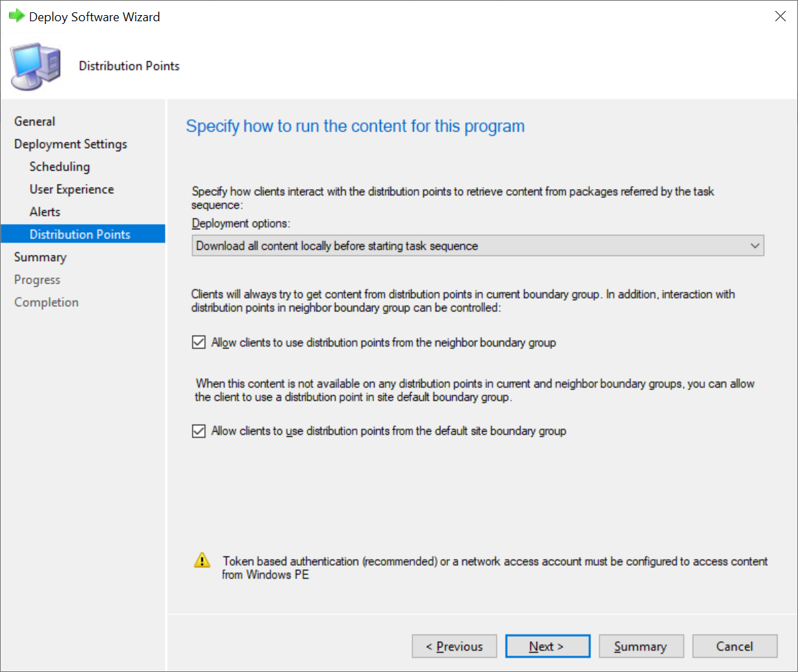The height and width of the screenshot is (672, 798).
Task: Close the Deploy Software Wizard window
Action: (x=780, y=16)
